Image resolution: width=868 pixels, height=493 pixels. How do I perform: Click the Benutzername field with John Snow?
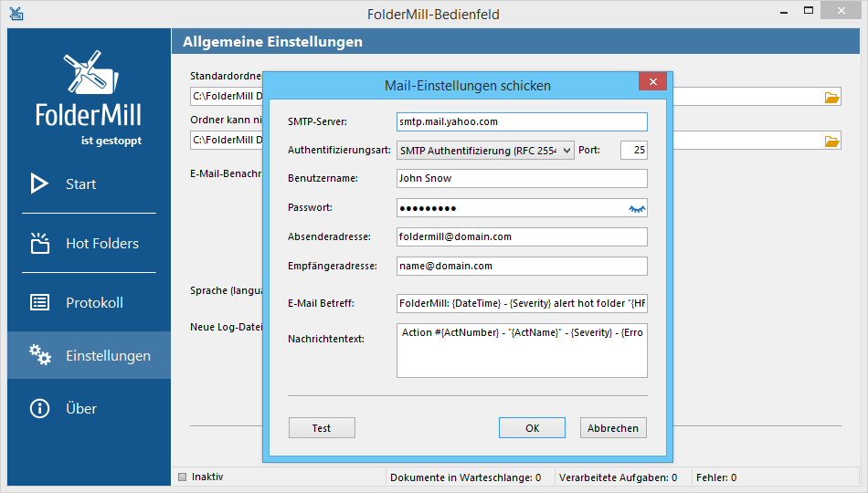(522, 178)
